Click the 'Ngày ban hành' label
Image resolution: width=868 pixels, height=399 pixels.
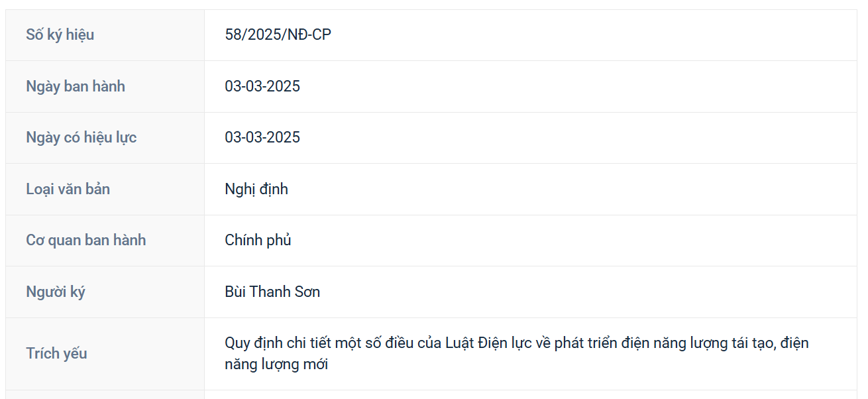coord(76,86)
